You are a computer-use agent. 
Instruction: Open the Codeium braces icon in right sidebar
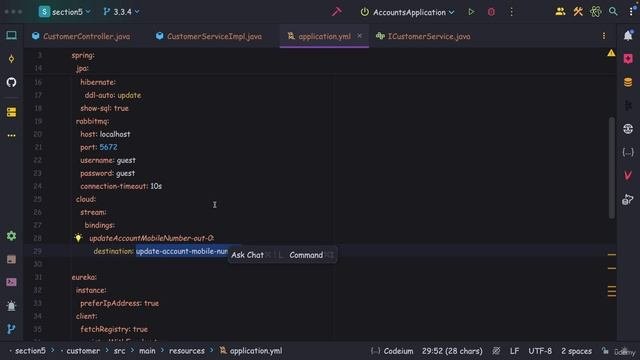[628, 152]
